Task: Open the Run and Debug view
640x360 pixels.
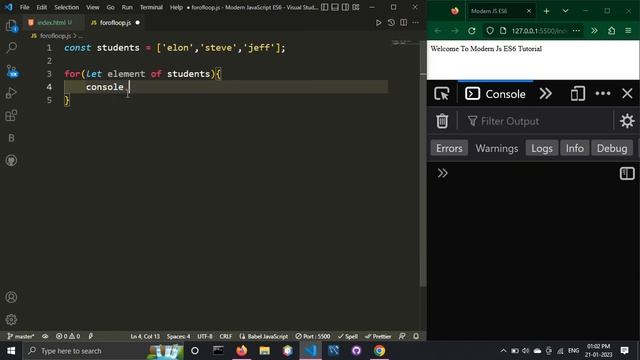Action: tap(11, 93)
